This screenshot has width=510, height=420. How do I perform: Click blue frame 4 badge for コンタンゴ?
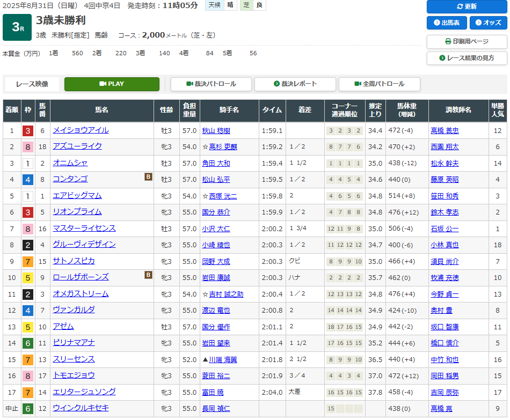[x=27, y=180]
